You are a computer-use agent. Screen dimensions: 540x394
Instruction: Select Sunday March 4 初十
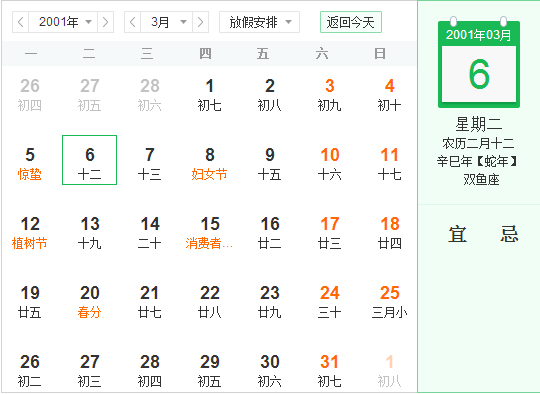390,95
